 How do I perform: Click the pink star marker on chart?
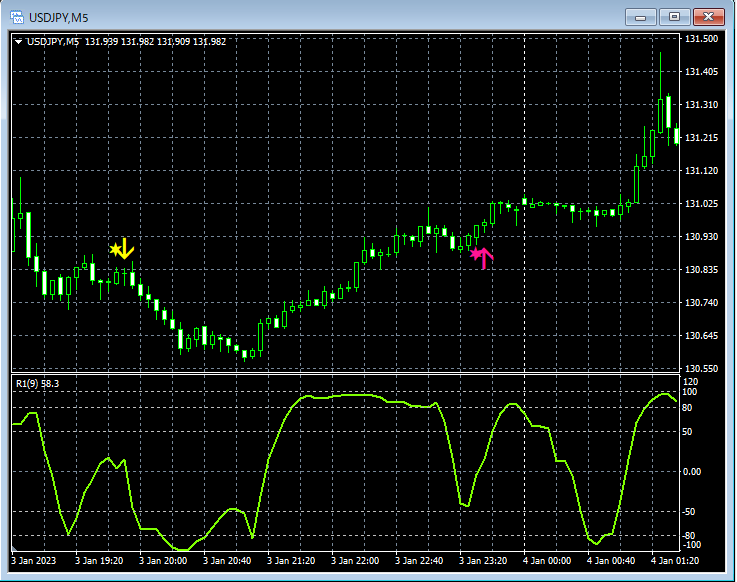475,254
